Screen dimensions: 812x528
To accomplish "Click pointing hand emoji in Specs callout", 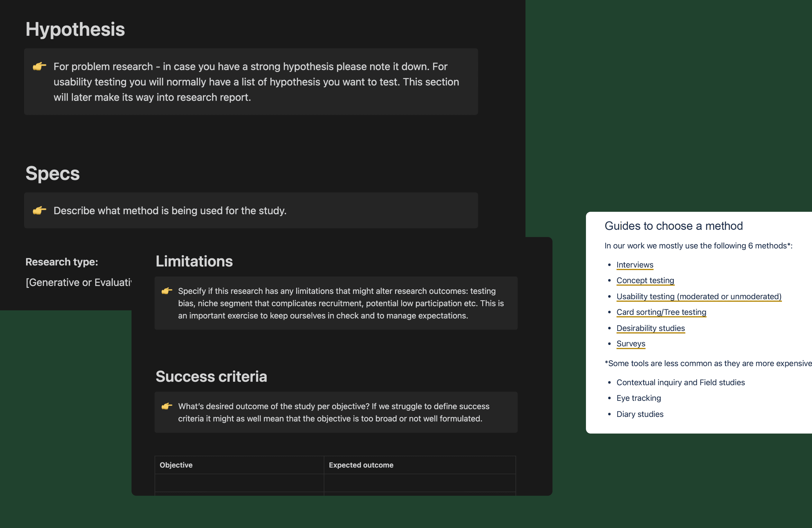I will [x=39, y=210].
